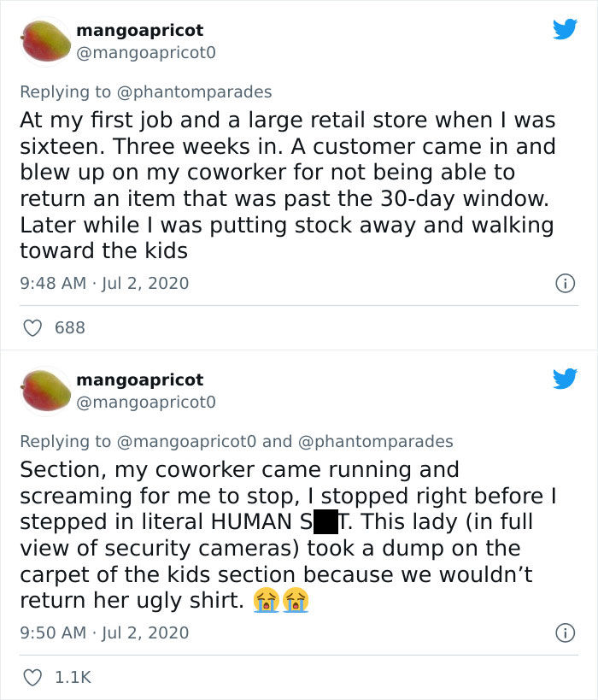Like the first tweet with the heart icon
Viewport: 598px width, 700px height.
(32, 327)
